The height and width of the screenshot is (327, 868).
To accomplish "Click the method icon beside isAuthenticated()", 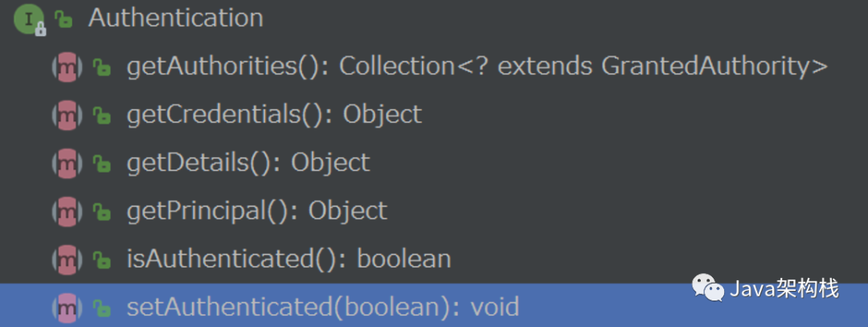I will click(67, 260).
